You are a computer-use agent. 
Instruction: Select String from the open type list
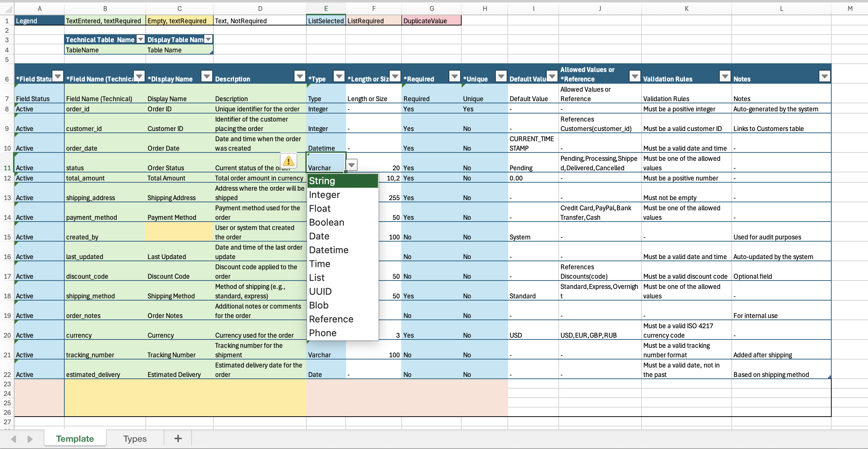point(322,180)
